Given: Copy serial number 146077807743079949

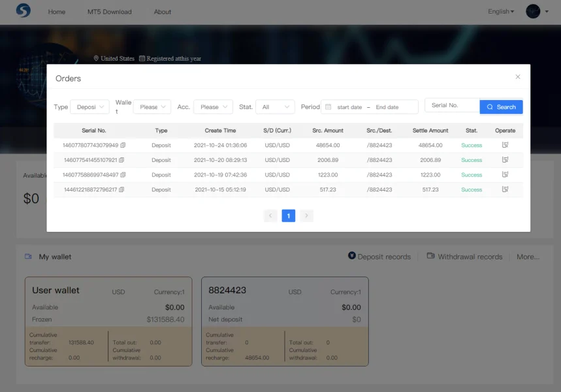Looking at the screenshot, I should pos(122,145).
